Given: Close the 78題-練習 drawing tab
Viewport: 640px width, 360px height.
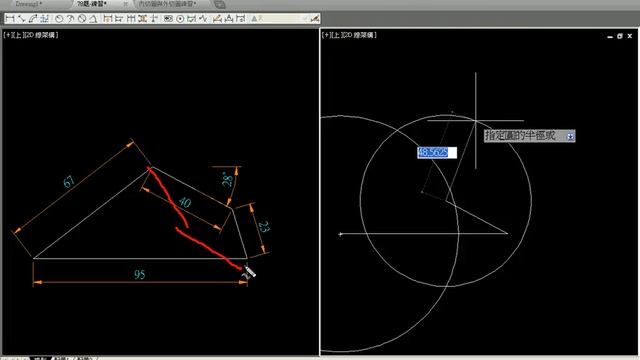Looking at the screenshot, I should [x=125, y=4].
